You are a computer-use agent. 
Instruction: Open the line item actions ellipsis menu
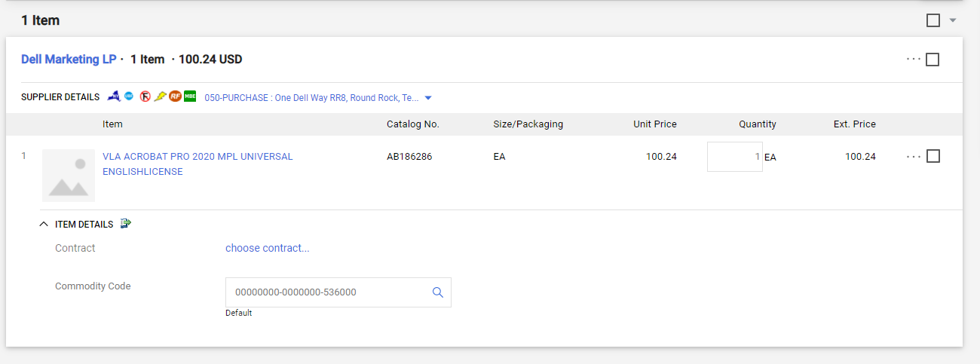point(914,157)
